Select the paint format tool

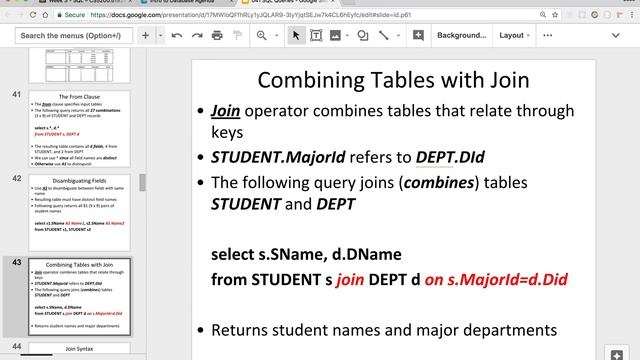point(237,36)
